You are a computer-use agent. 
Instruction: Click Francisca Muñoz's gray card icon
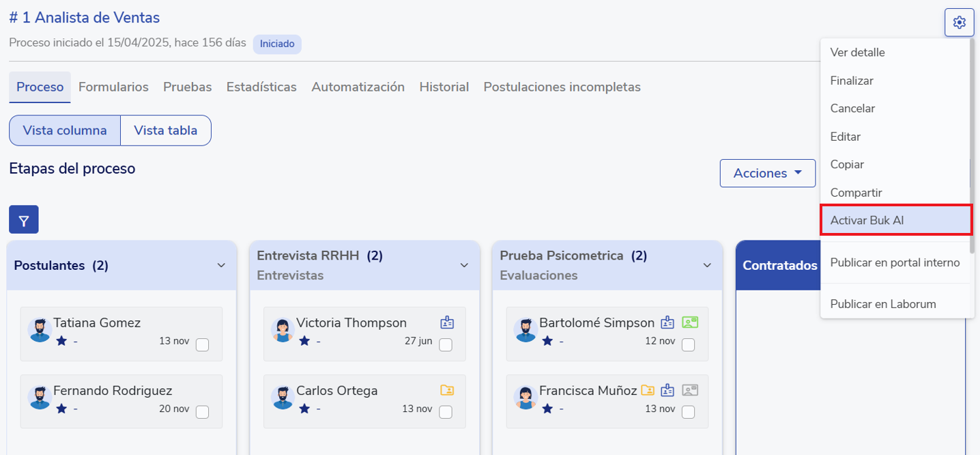690,390
